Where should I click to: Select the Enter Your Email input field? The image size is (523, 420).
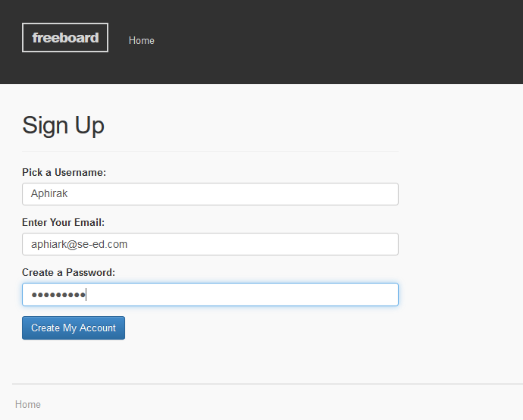pyautogui.click(x=210, y=244)
